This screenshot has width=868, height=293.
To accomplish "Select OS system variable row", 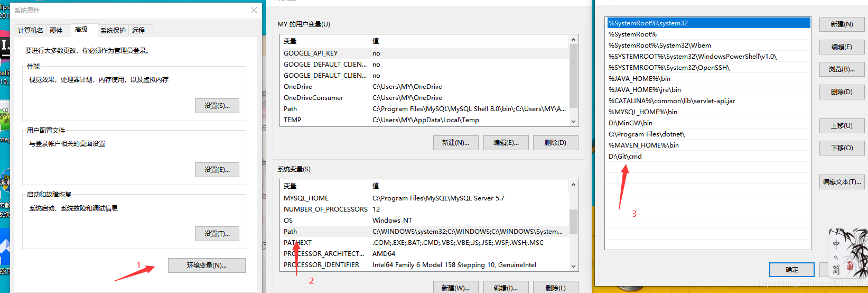I will (425, 221).
